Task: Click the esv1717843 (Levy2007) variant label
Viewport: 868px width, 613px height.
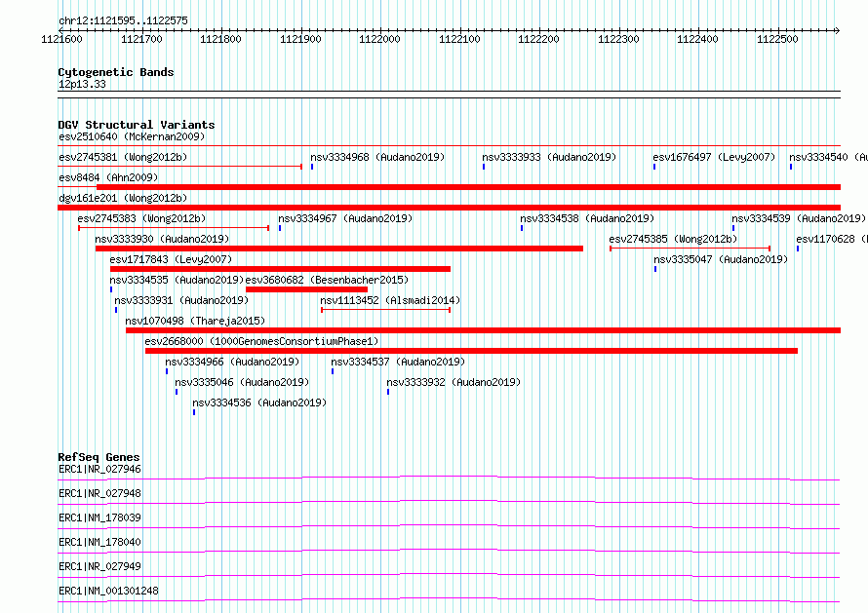Action: click(171, 259)
